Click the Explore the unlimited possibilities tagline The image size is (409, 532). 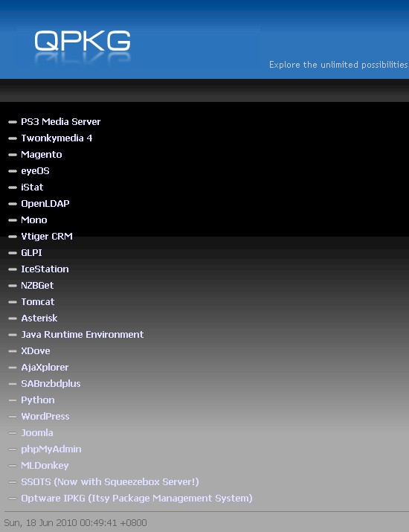click(338, 65)
